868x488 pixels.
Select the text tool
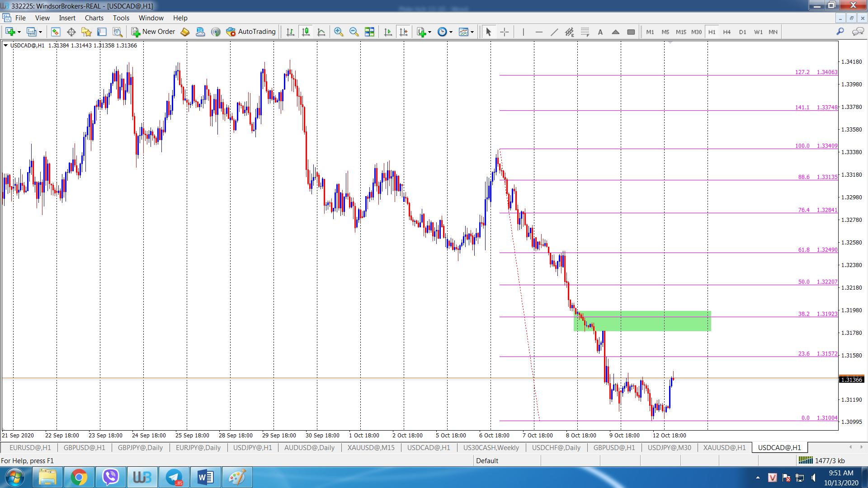point(600,32)
